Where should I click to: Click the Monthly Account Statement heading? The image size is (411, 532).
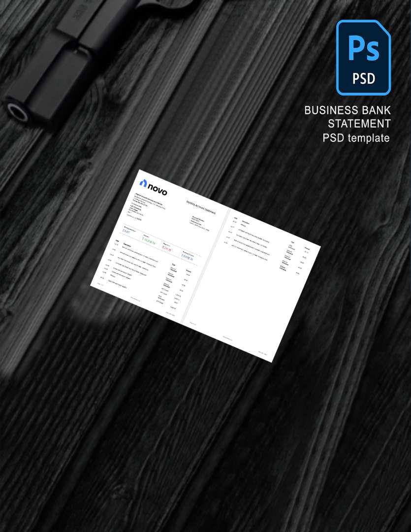pos(200,206)
